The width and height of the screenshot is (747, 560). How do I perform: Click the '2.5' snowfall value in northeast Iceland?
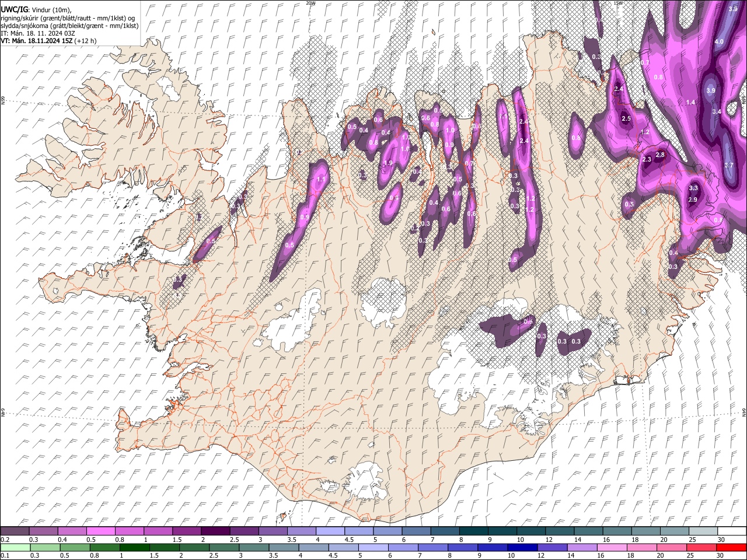626,119
